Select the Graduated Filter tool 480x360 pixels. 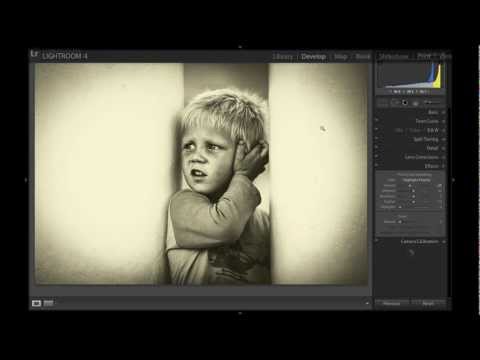pos(415,104)
